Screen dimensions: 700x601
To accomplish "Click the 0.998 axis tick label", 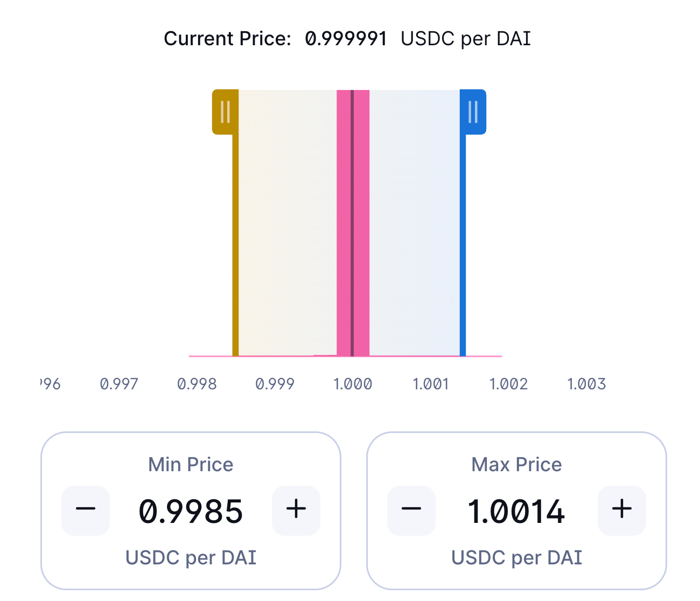I will pos(197,384).
